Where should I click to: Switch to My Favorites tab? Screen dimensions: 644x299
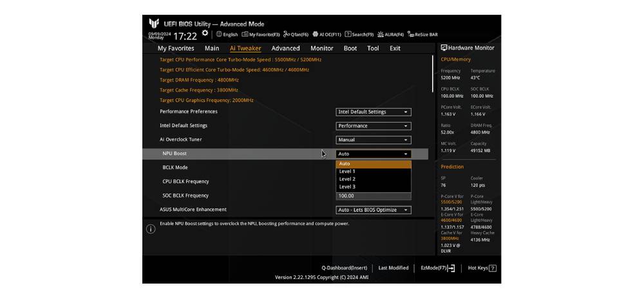(x=176, y=48)
